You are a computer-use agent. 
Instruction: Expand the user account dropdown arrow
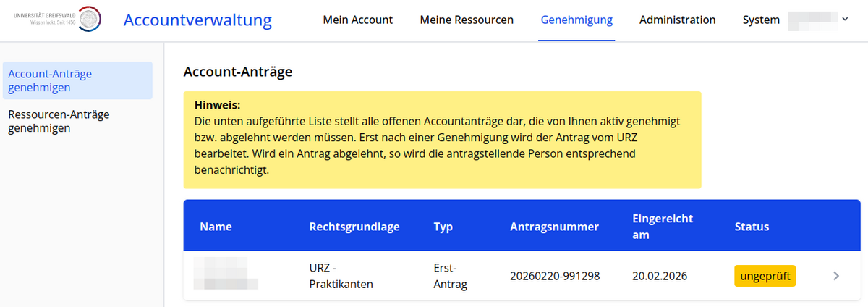(x=845, y=20)
